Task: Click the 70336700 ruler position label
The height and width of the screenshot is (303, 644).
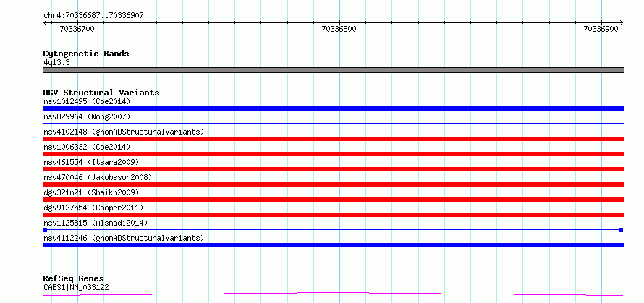Action: [x=77, y=29]
